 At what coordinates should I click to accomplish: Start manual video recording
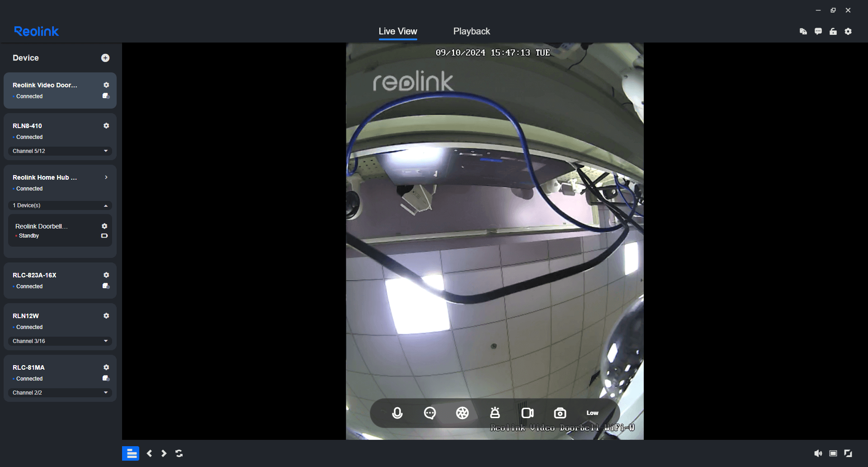tap(528, 413)
